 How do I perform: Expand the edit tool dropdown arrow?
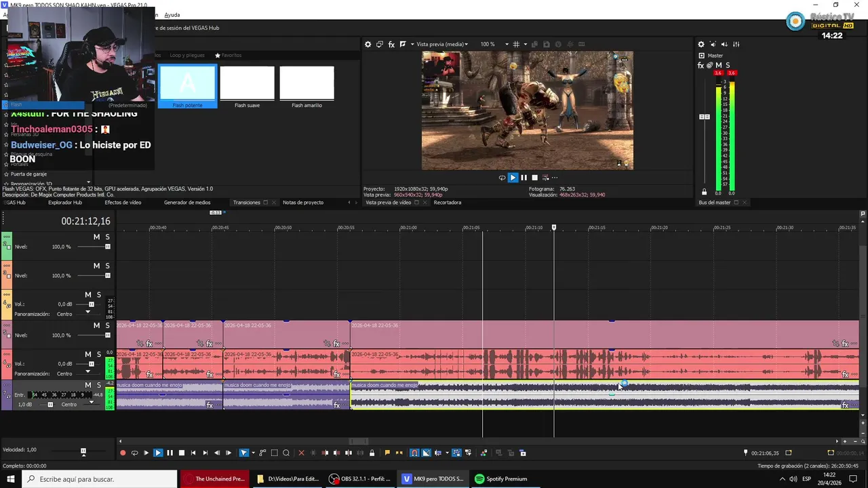(x=253, y=453)
